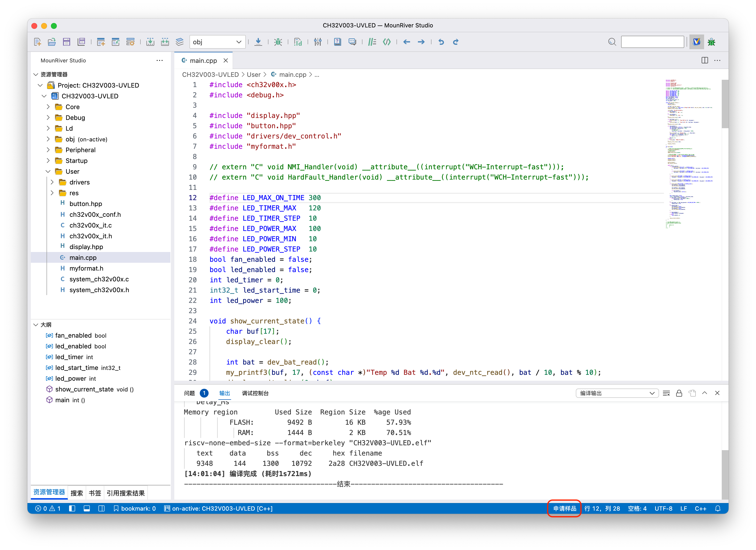Open the help book icon
756x550 pixels.
(x=337, y=42)
